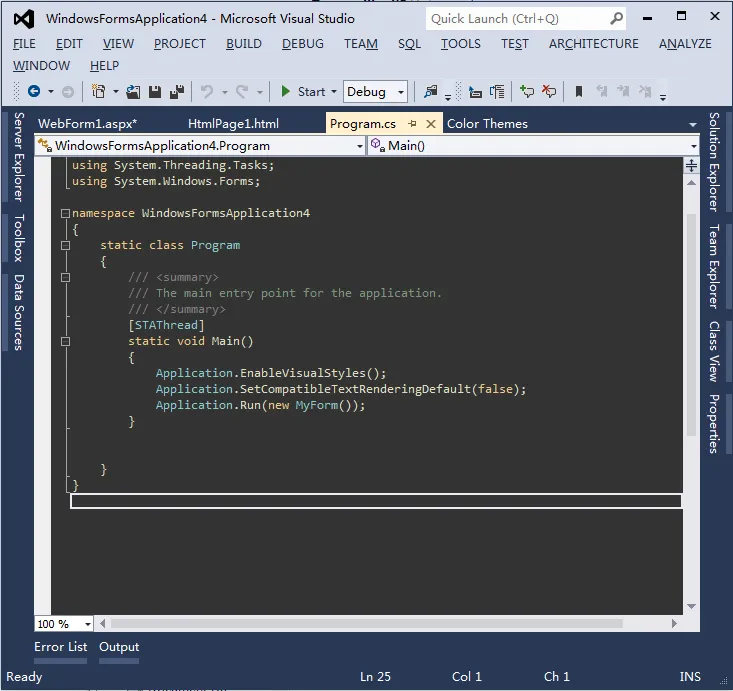Viewport: 733px width, 691px height.
Task: Open New Project dropdown arrow
Action: click(x=115, y=92)
